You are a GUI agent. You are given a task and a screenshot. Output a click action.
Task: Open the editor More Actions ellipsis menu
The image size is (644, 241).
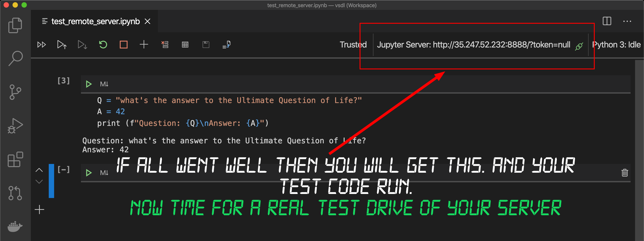pyautogui.click(x=627, y=21)
